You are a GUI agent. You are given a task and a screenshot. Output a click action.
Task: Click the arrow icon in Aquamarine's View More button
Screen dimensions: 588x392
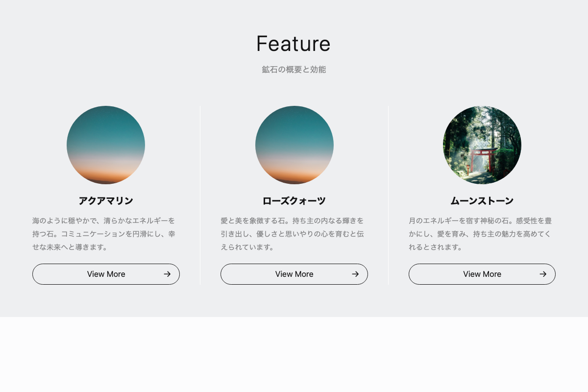[167, 274]
